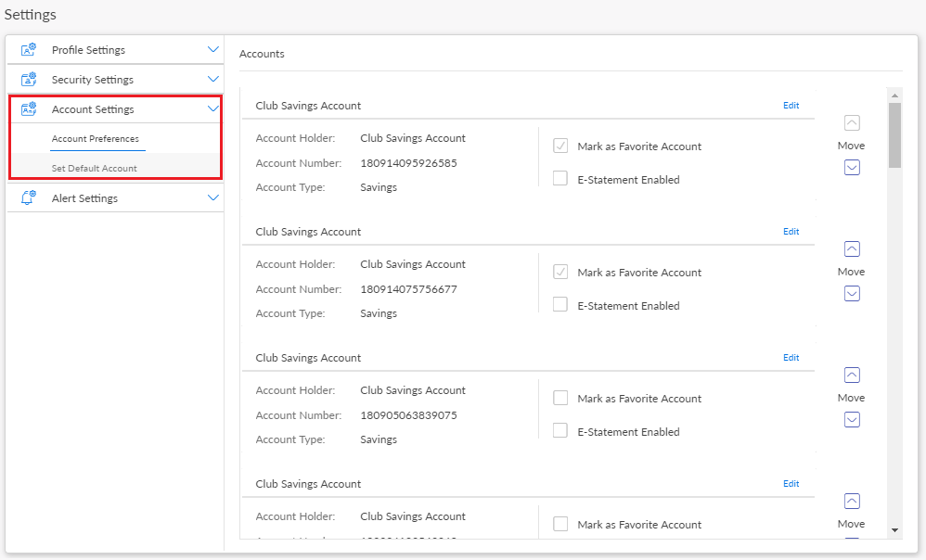Move account 180914095926585 down with arrow icon

tap(852, 168)
